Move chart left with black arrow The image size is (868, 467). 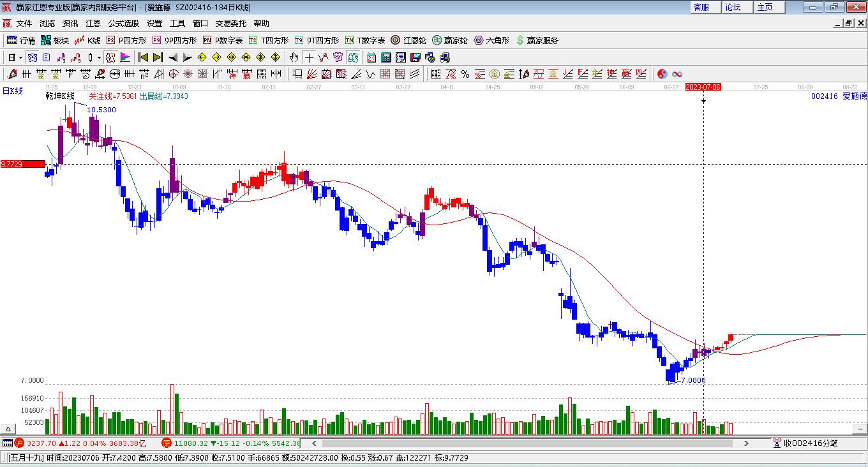(173, 57)
